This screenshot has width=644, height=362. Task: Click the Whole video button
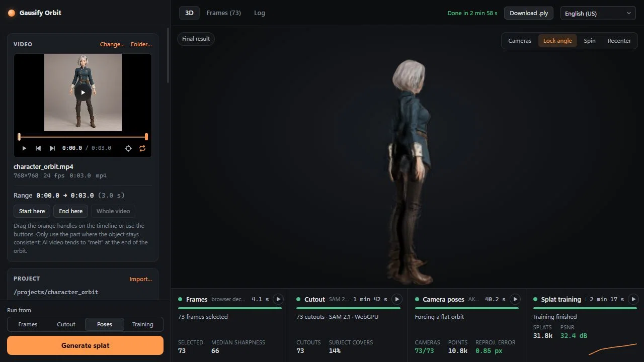pos(113,211)
